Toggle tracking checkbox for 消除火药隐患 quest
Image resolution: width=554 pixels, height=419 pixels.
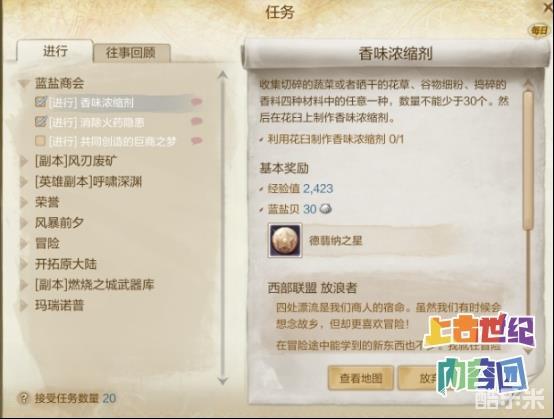click(x=41, y=122)
